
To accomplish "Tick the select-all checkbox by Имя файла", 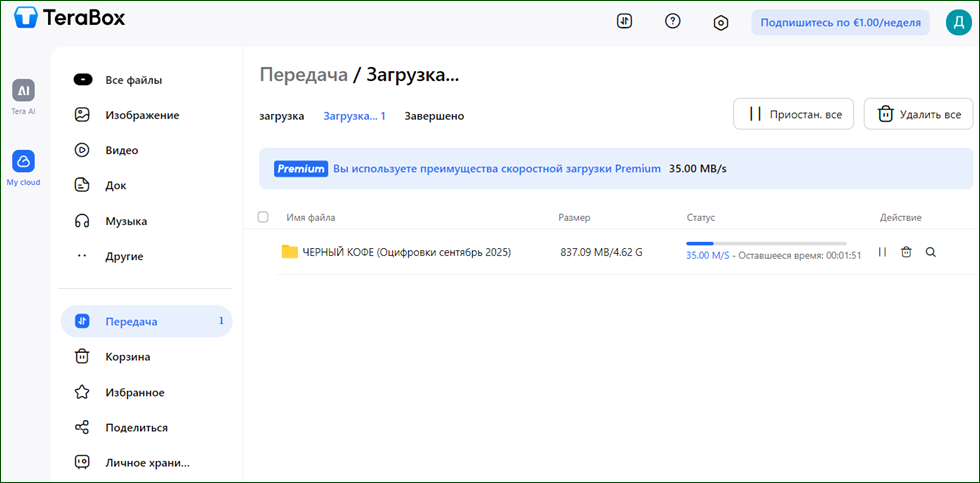I will click(263, 217).
